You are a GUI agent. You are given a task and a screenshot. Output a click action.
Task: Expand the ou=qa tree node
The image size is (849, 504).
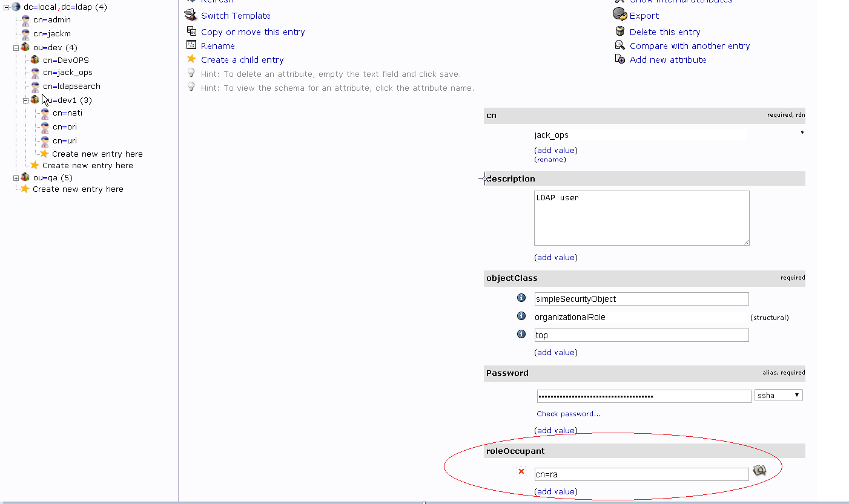[16, 177]
